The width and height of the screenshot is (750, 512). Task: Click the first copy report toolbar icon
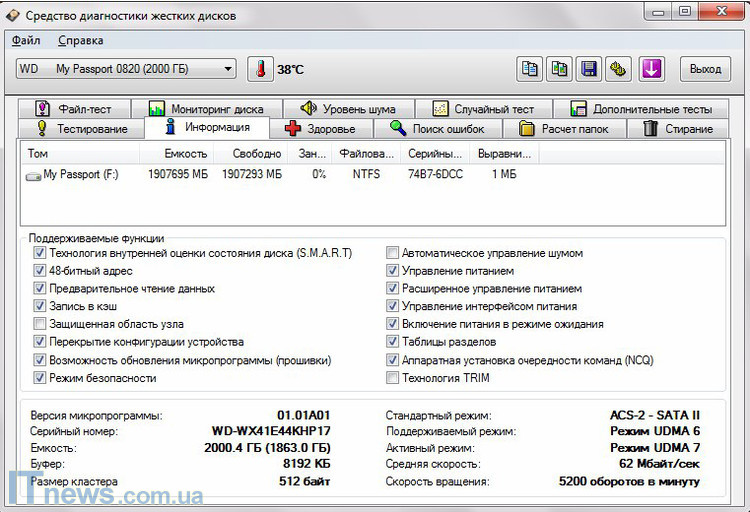[530, 69]
